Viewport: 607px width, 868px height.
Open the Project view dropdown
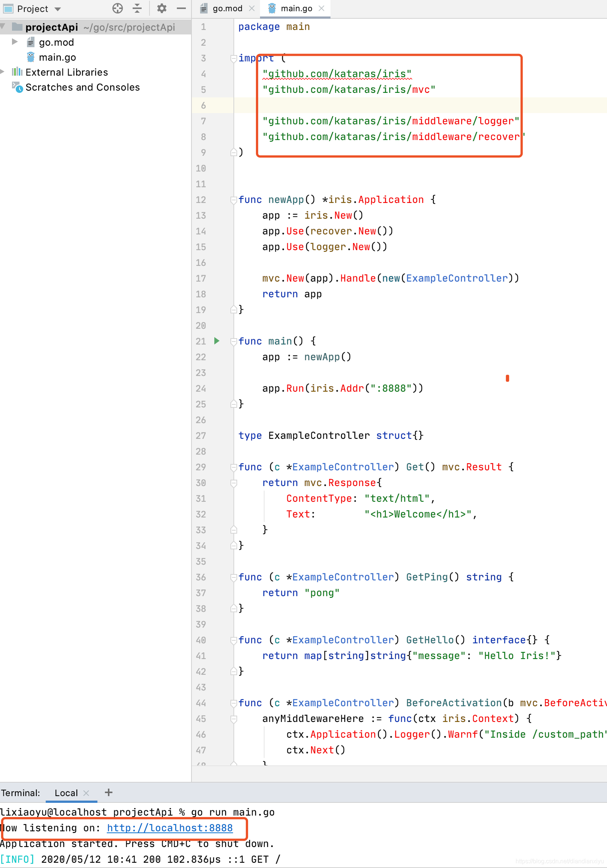57,9
